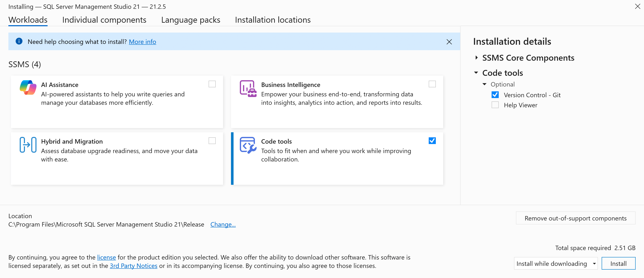The image size is (644, 278).
Task: Select the Hybrid and Migration card title
Action: pos(72,142)
